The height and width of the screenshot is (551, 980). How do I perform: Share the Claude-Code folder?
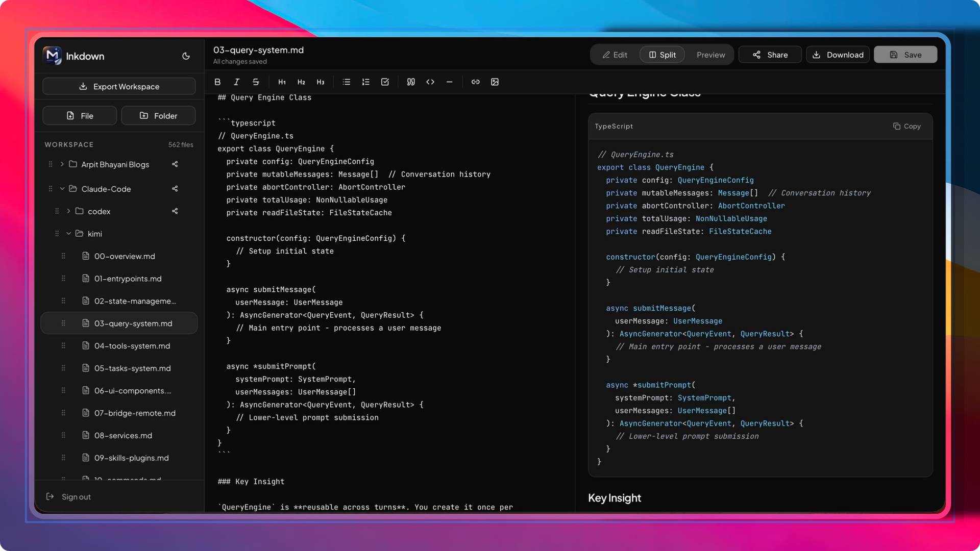click(x=175, y=189)
